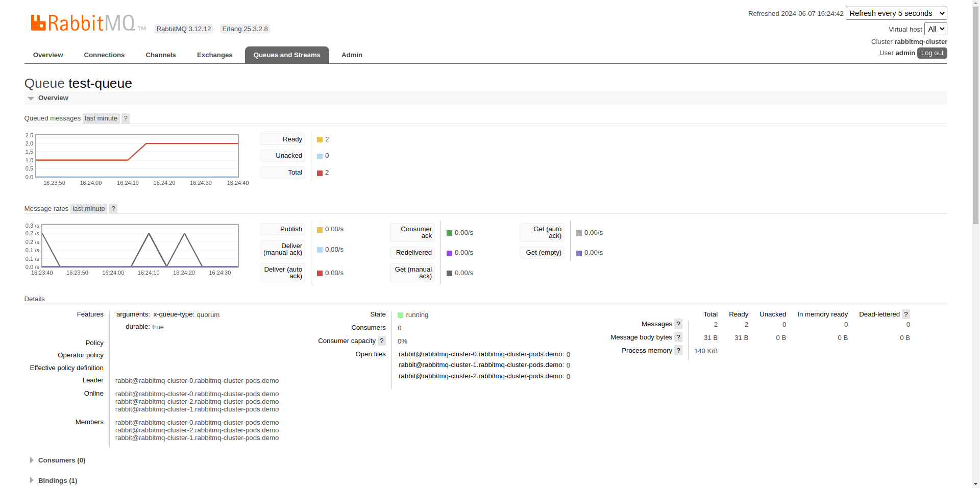Go to the Connections tab
The height and width of the screenshot is (488, 980).
coord(104,55)
